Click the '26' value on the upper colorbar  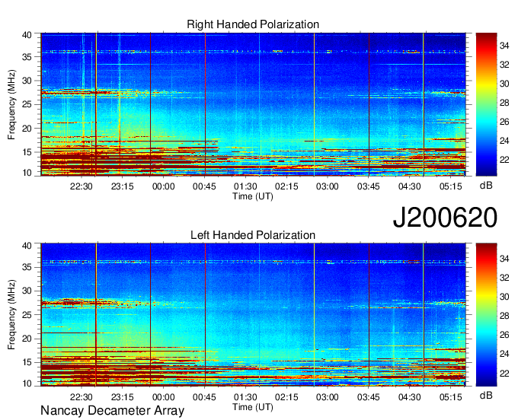[504, 122]
